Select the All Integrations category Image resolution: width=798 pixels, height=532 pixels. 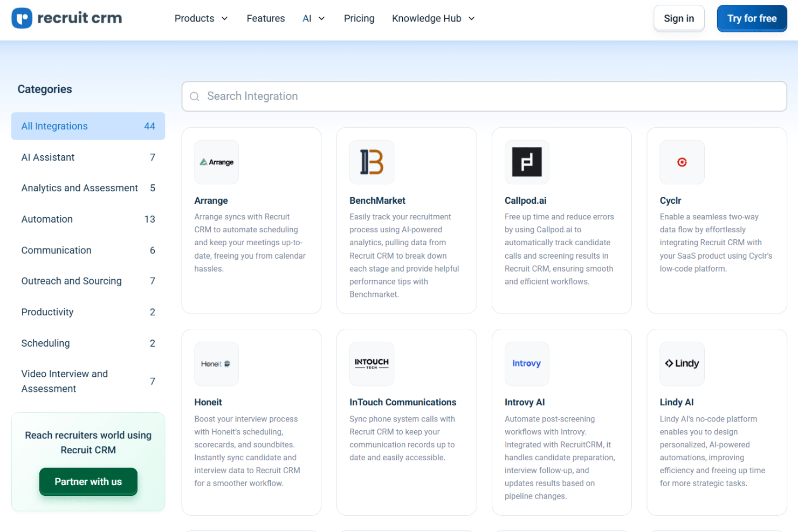tap(88, 126)
